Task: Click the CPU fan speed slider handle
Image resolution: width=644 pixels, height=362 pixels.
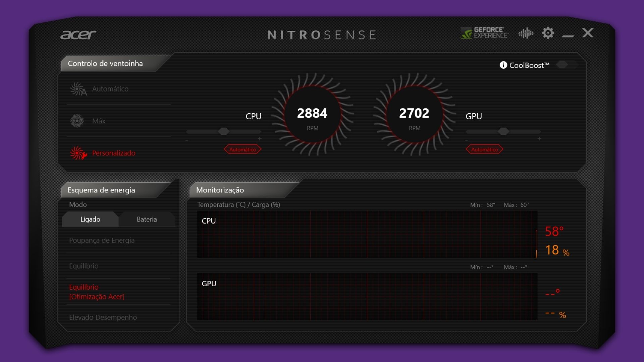Action: pyautogui.click(x=224, y=132)
